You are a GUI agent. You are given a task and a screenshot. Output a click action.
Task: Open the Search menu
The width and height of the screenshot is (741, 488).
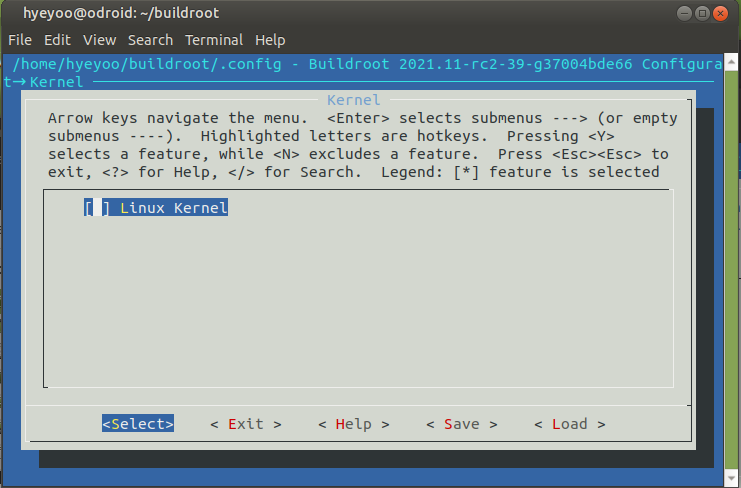[x=150, y=40]
